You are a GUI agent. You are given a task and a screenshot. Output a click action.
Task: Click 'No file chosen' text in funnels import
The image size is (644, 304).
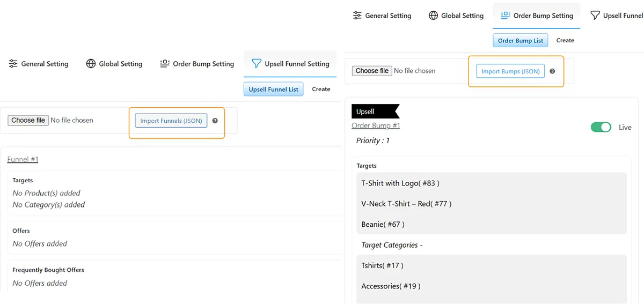click(72, 120)
